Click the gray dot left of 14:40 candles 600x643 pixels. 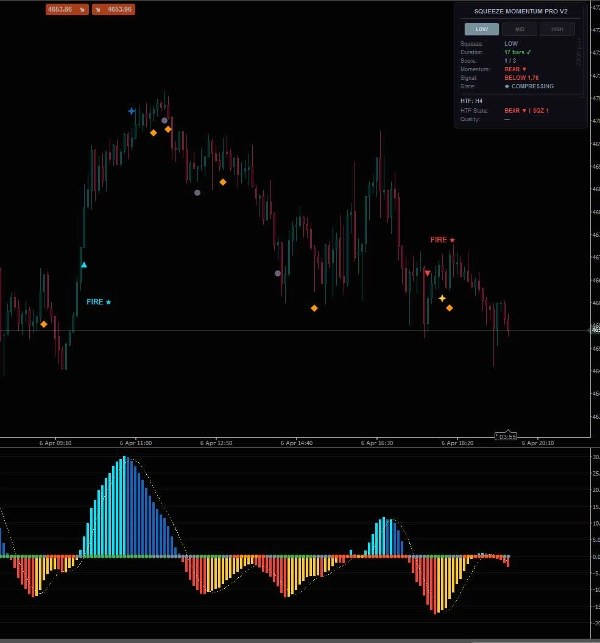tap(278, 273)
